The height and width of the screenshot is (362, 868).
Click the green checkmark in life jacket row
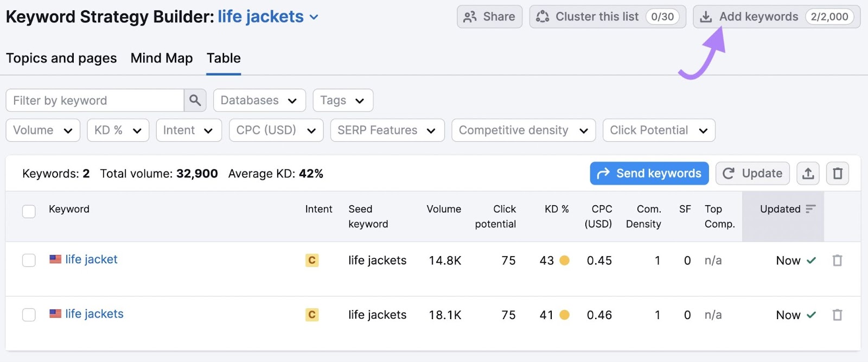pyautogui.click(x=811, y=261)
